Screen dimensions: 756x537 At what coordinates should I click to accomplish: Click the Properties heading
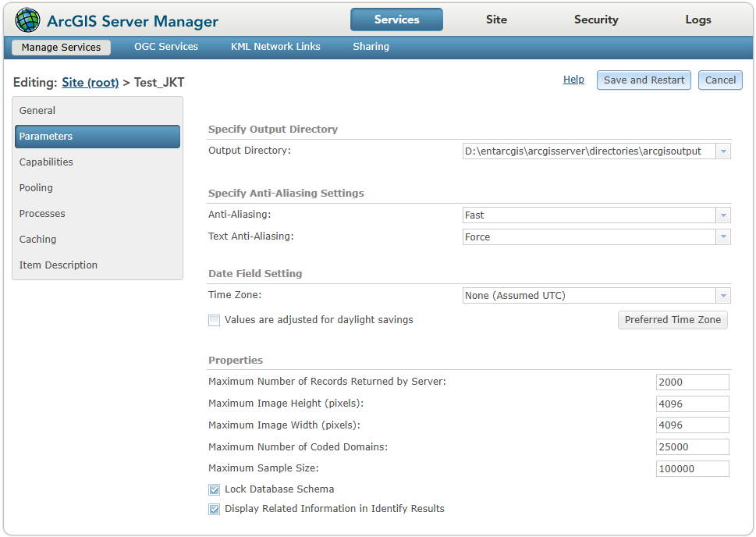click(x=236, y=361)
